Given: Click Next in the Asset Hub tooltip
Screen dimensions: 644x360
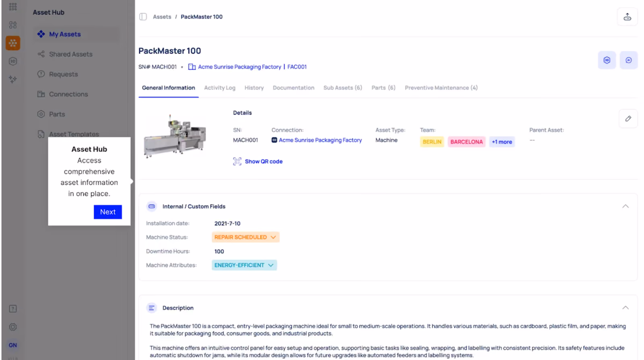Looking at the screenshot, I should [108, 212].
